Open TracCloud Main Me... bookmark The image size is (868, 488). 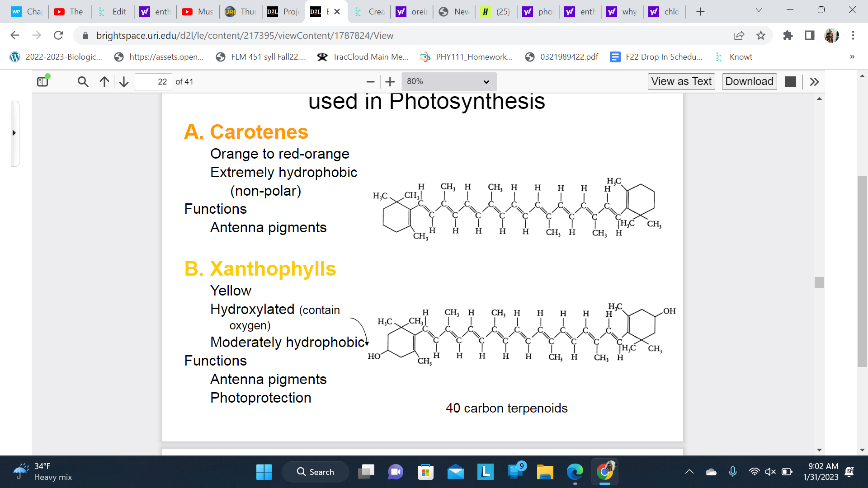[363, 57]
